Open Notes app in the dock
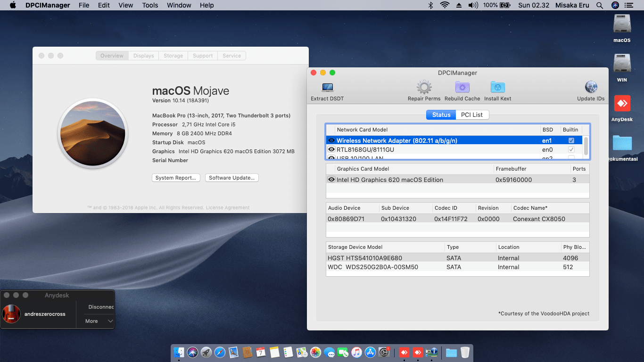Viewport: 644px width, 362px height. pyautogui.click(x=274, y=352)
